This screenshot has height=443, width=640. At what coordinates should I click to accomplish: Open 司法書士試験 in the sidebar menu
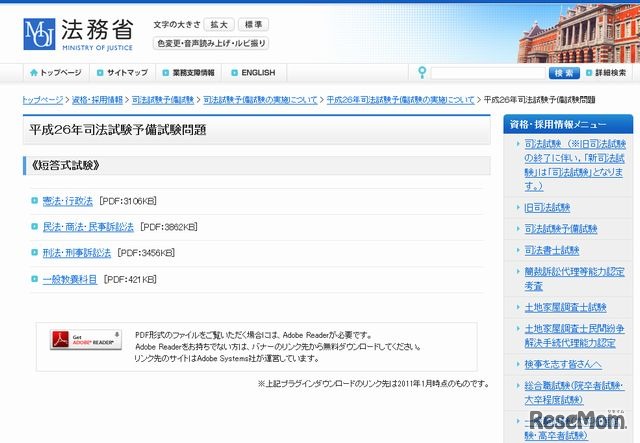(552, 250)
